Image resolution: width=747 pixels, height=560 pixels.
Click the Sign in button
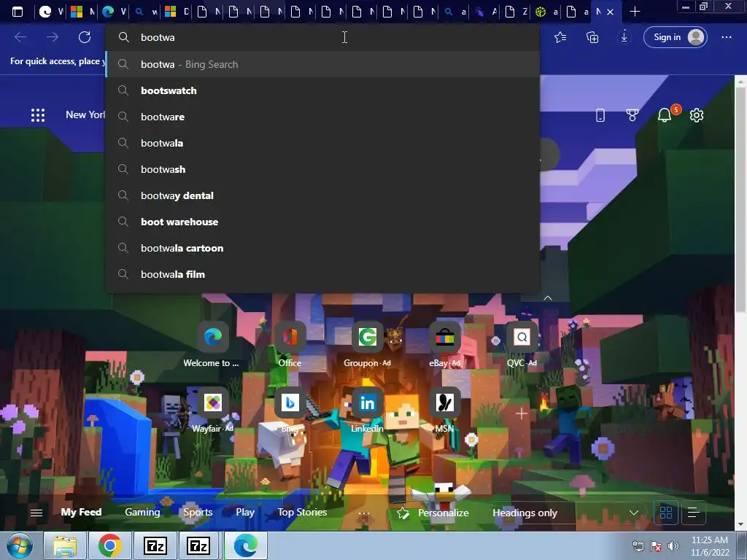(x=675, y=37)
